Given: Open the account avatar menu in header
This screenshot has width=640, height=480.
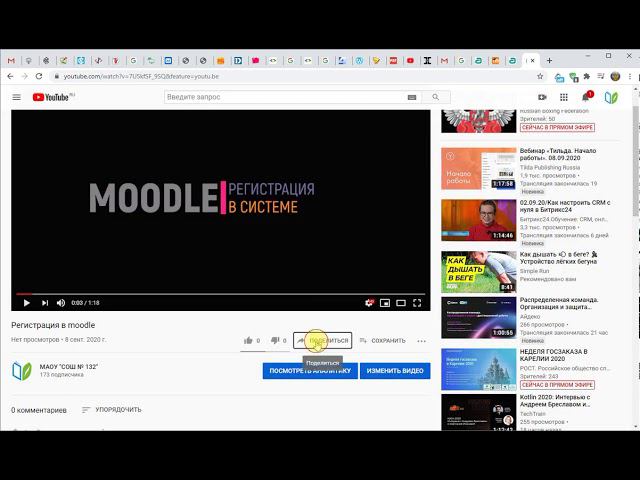Looking at the screenshot, I should 611,97.
